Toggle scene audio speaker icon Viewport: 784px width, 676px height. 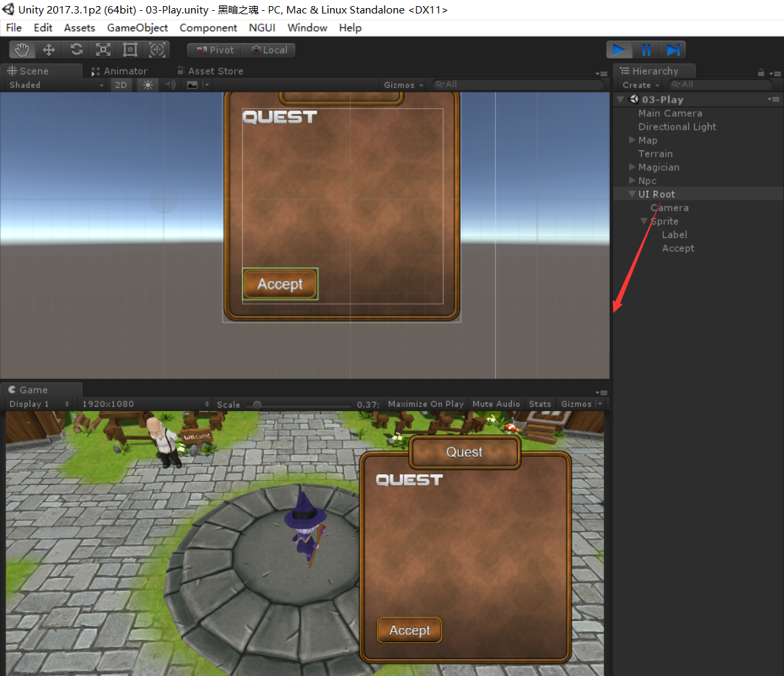170,85
